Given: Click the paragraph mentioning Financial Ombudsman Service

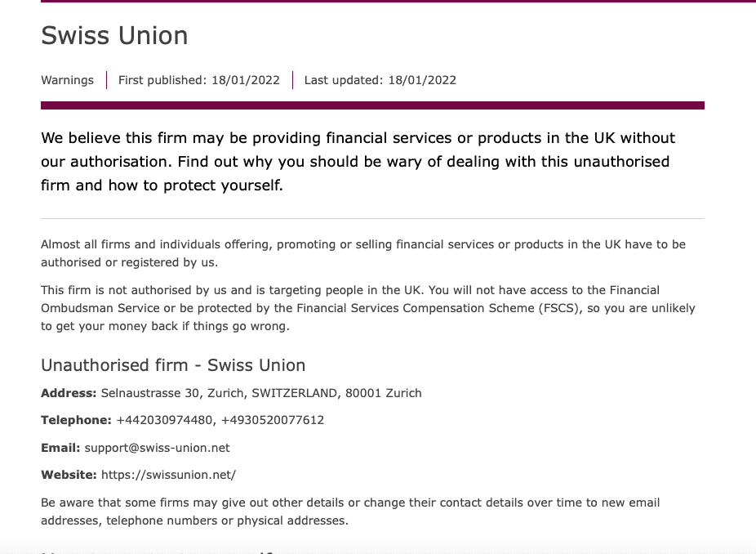Looking at the screenshot, I should coord(368,308).
